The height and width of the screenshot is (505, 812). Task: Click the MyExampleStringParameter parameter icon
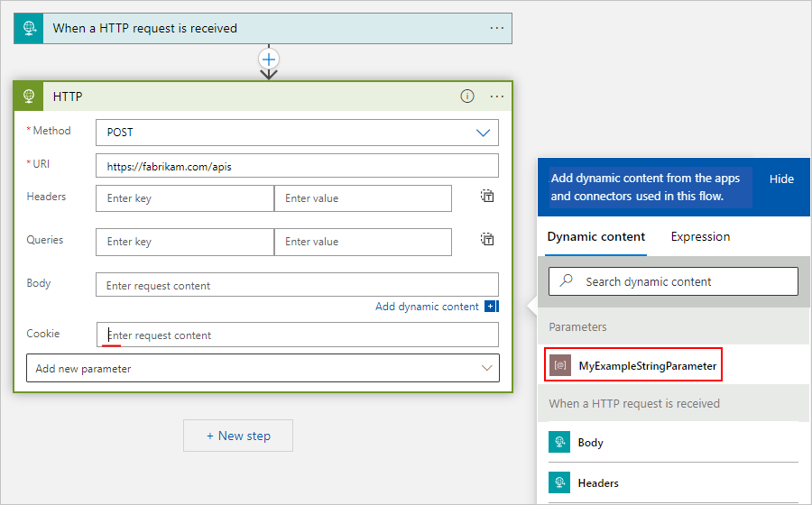click(x=560, y=366)
